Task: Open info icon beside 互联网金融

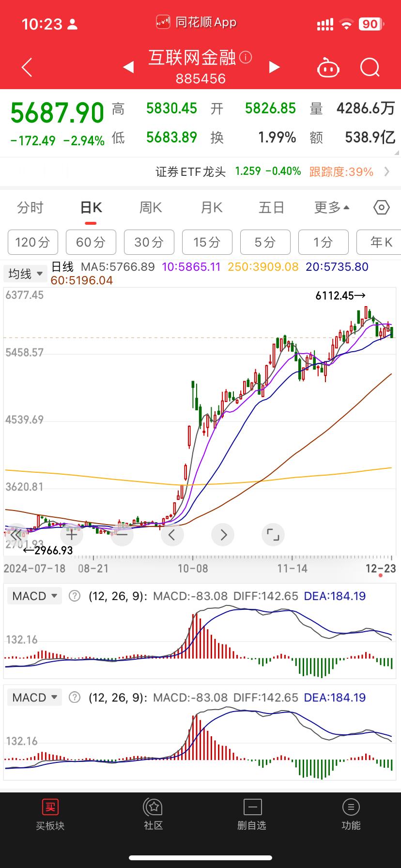Action: click(x=246, y=58)
